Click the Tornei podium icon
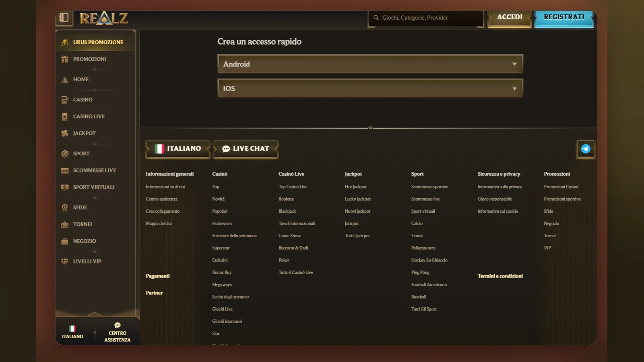The image size is (644, 362). (x=64, y=224)
